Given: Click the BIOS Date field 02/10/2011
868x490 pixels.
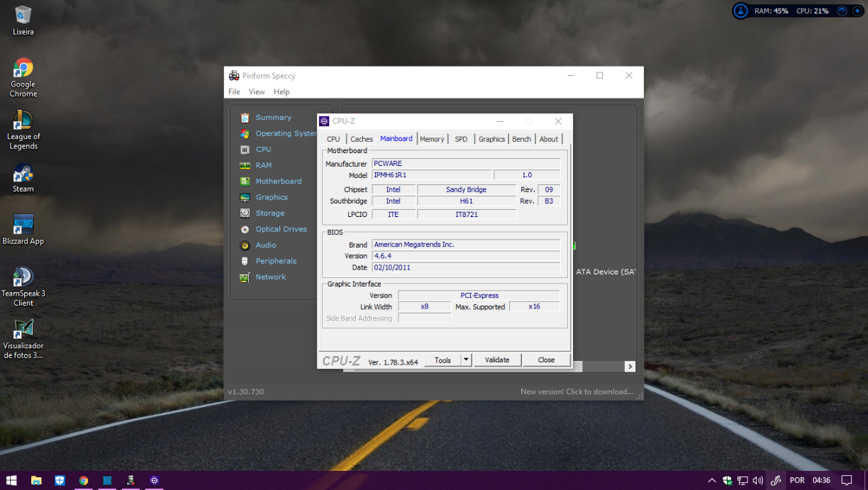Looking at the screenshot, I should coord(466,268).
